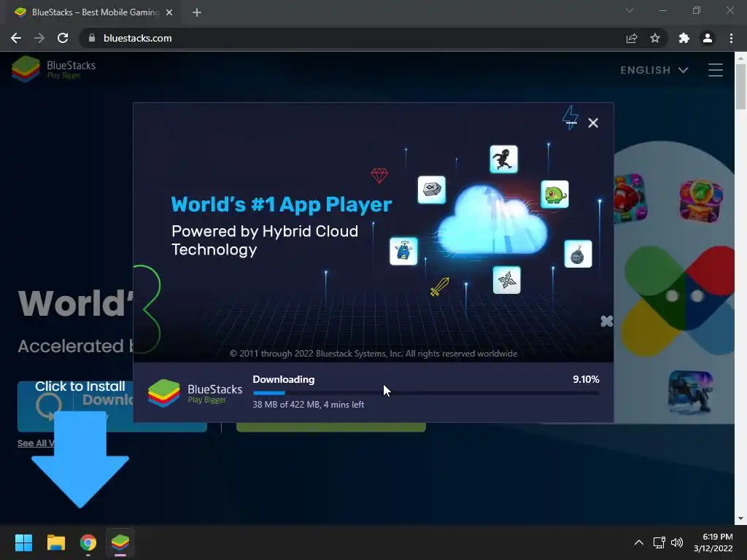
Task: Open the See All Versions link
Action: tap(35, 443)
